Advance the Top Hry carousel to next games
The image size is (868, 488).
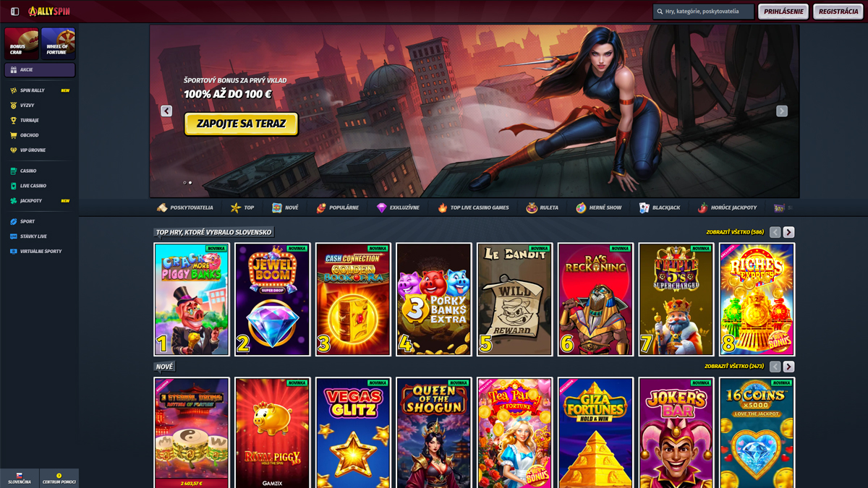(788, 232)
